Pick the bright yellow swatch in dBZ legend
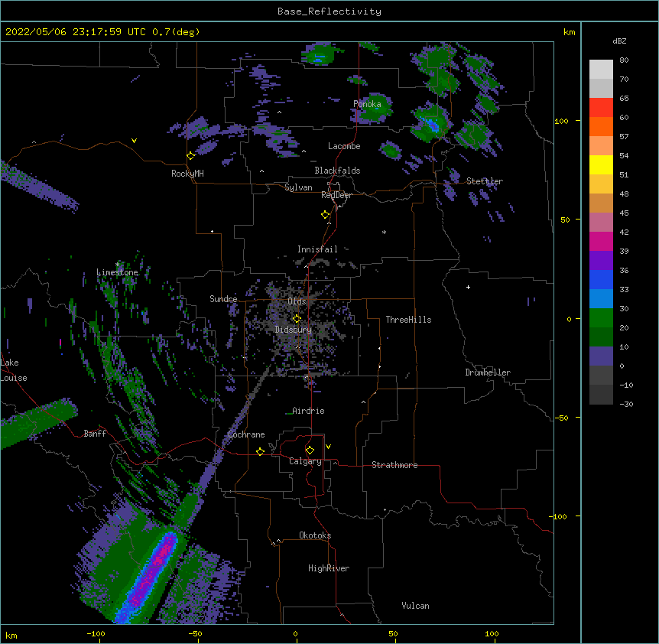 pyautogui.click(x=601, y=164)
